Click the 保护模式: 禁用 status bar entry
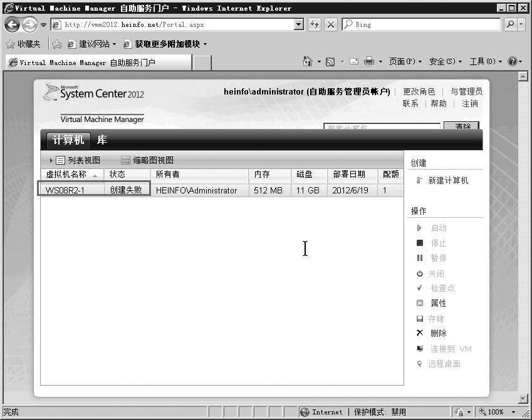Screen dimensions: 532x420 (x=380, y=412)
